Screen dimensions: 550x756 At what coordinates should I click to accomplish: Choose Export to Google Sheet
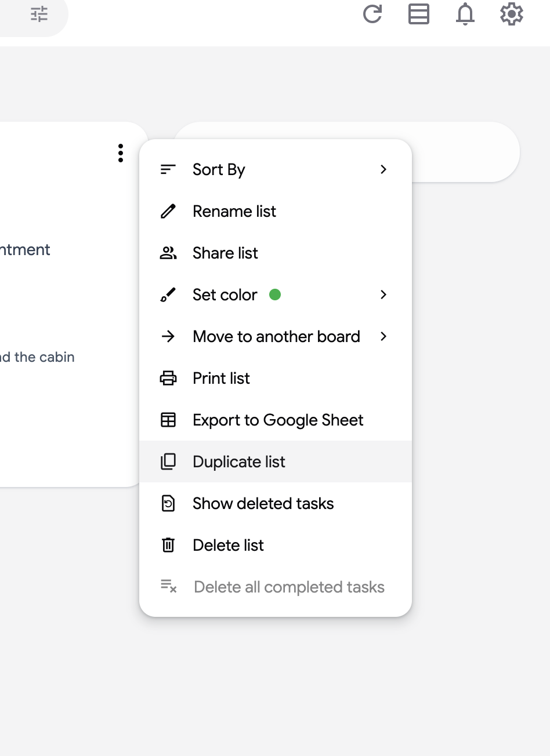pyautogui.click(x=276, y=420)
